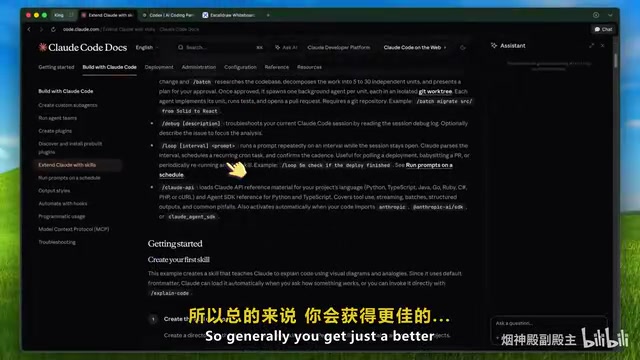
Task: Open Create plugins in sidebar
Action: tap(55, 131)
